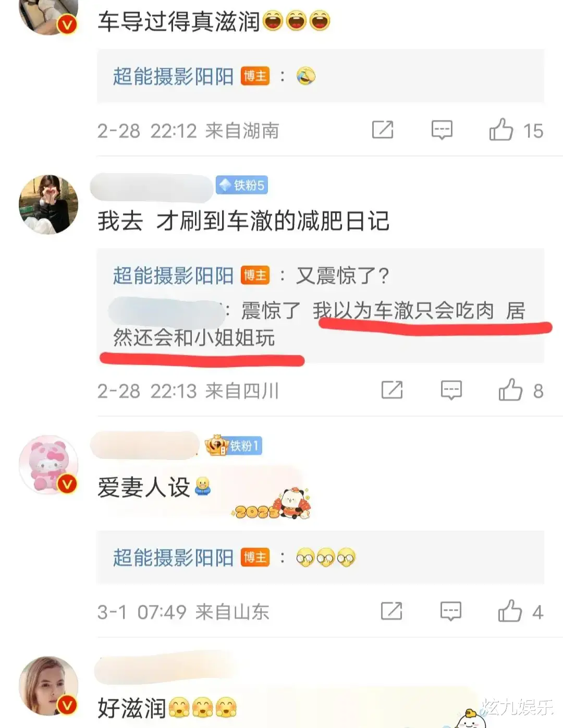The height and width of the screenshot is (728, 563).
Task: Open the blonde woman avatar profile
Action: click(x=48, y=686)
